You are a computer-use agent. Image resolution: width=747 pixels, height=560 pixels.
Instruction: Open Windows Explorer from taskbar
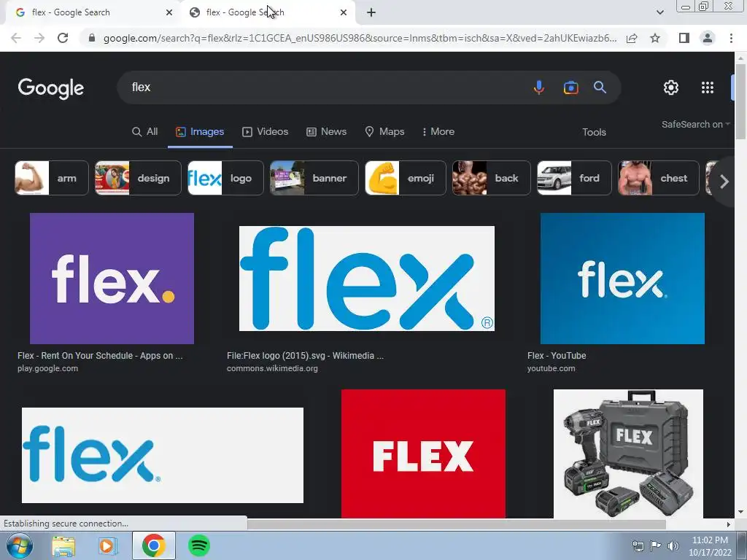click(63, 545)
